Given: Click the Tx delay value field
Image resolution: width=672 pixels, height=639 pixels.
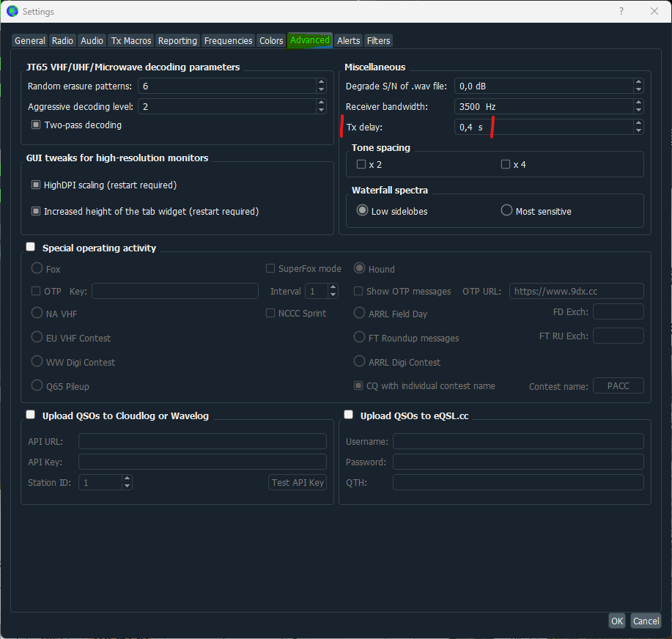Looking at the screenshot, I should tap(544, 127).
